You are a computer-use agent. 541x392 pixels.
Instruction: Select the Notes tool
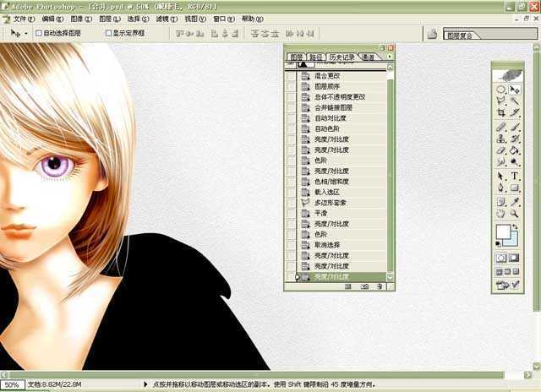pos(501,202)
